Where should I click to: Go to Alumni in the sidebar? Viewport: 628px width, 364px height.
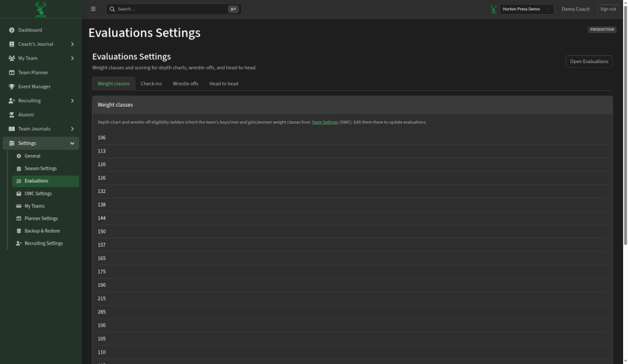(40, 115)
